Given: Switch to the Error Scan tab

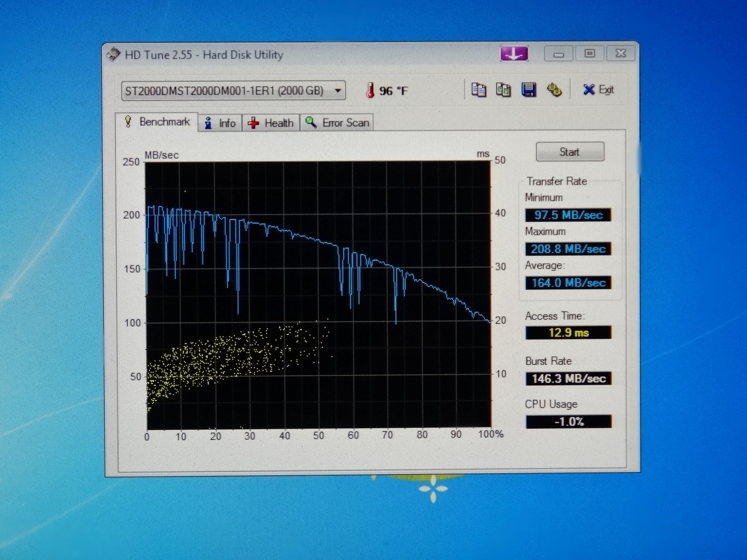Looking at the screenshot, I should point(337,123).
